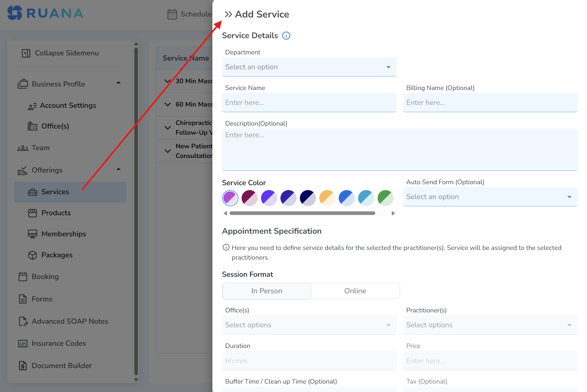Keep In Person session format selected
The width and height of the screenshot is (587, 392).
tap(266, 291)
